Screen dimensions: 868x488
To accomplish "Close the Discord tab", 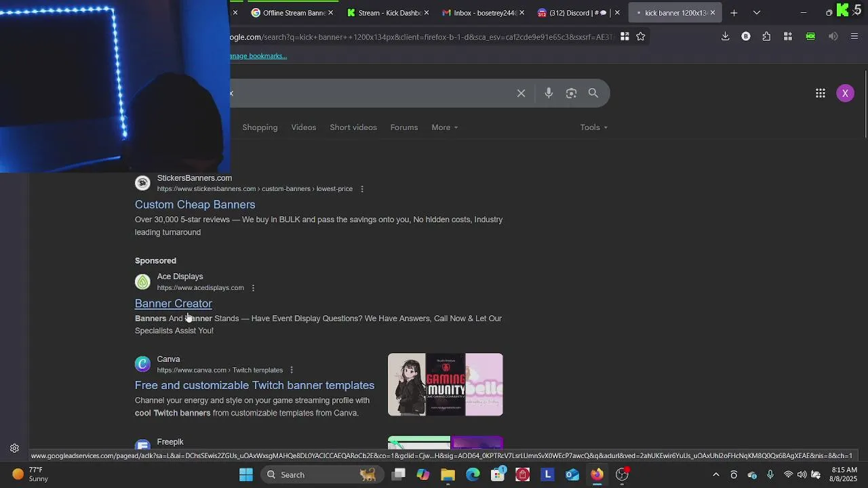I will pyautogui.click(x=617, y=13).
